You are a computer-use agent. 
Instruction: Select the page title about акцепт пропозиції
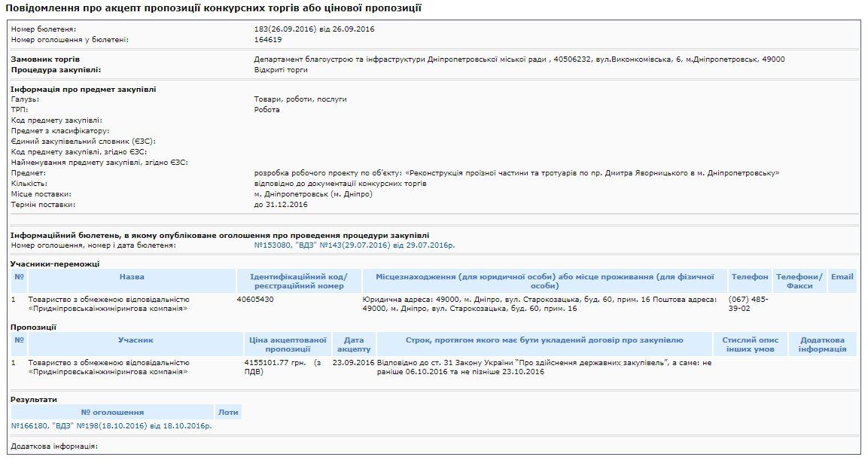click(x=217, y=8)
